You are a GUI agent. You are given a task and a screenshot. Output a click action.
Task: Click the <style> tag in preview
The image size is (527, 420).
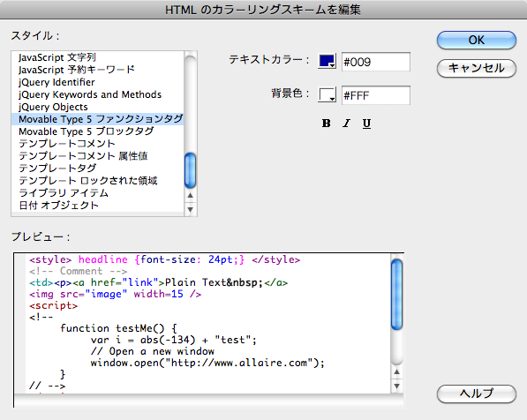50,259
